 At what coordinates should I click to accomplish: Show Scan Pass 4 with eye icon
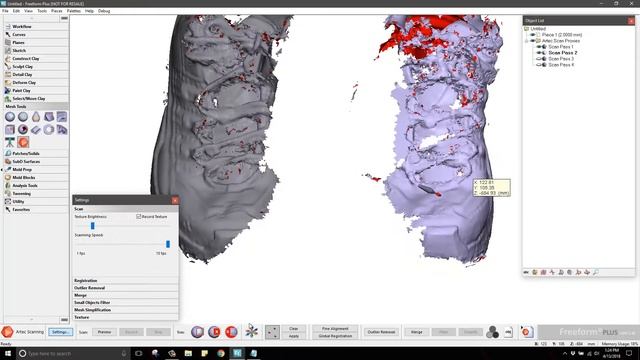pos(538,65)
